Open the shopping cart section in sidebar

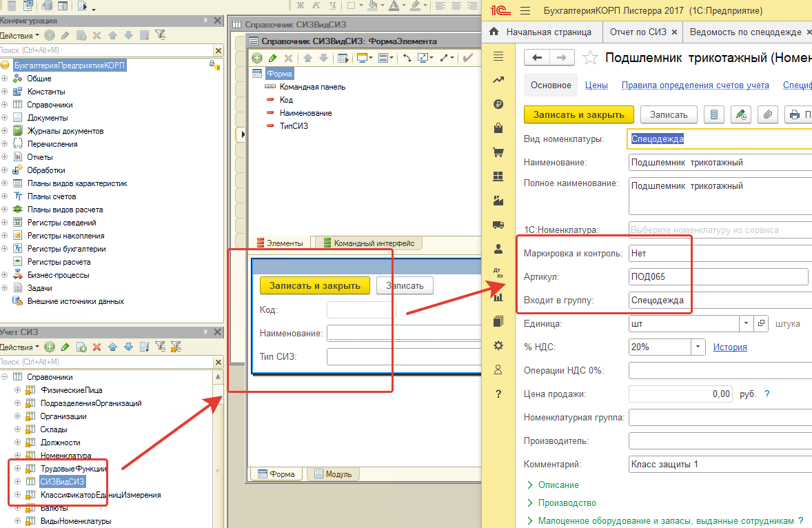pos(498,152)
